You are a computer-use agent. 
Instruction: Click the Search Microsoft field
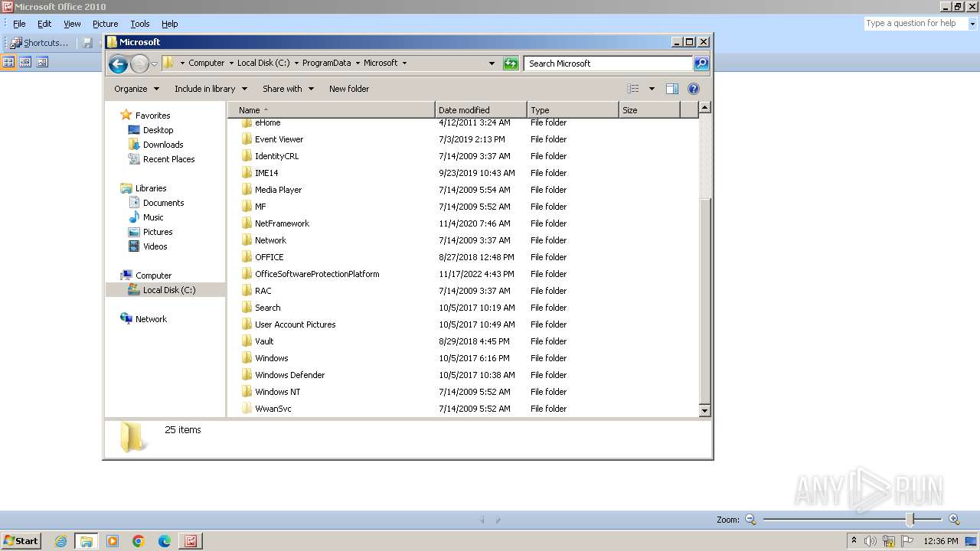click(x=609, y=64)
